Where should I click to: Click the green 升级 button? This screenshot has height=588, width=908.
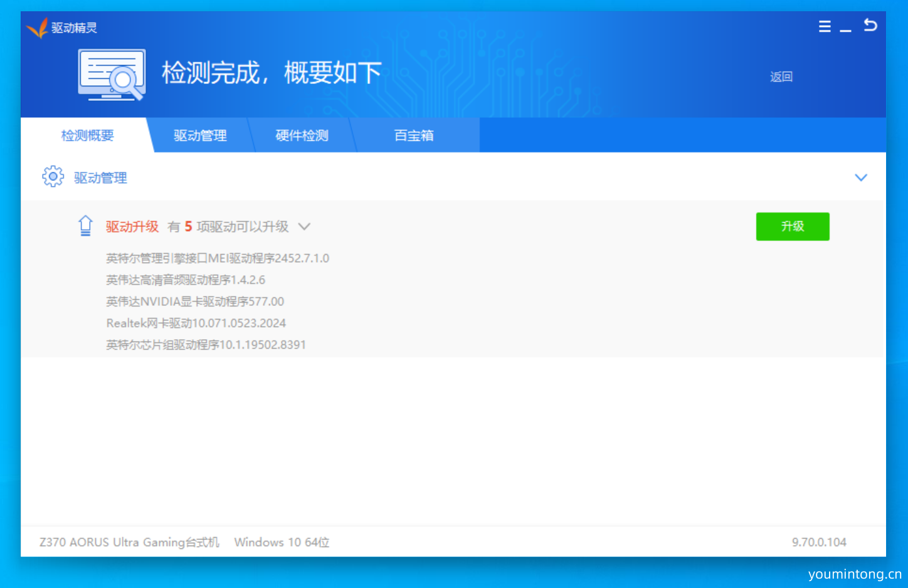click(x=793, y=226)
